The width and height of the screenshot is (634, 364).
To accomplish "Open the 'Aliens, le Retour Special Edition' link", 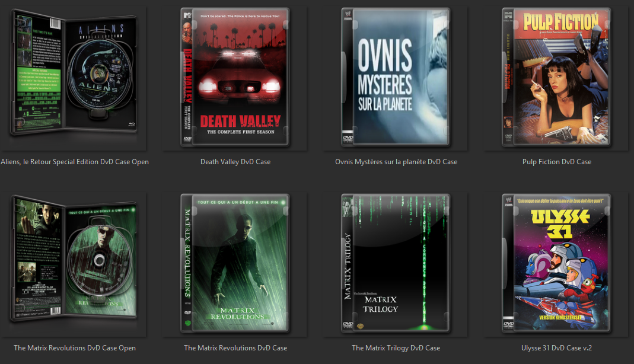I will 74,161.
